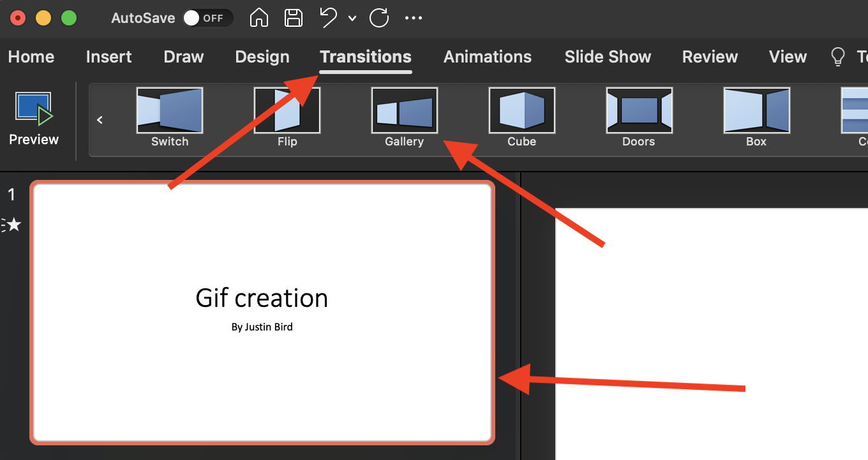Screen dimensions: 868x460
Task: Open the Slide Show tab
Action: (608, 57)
